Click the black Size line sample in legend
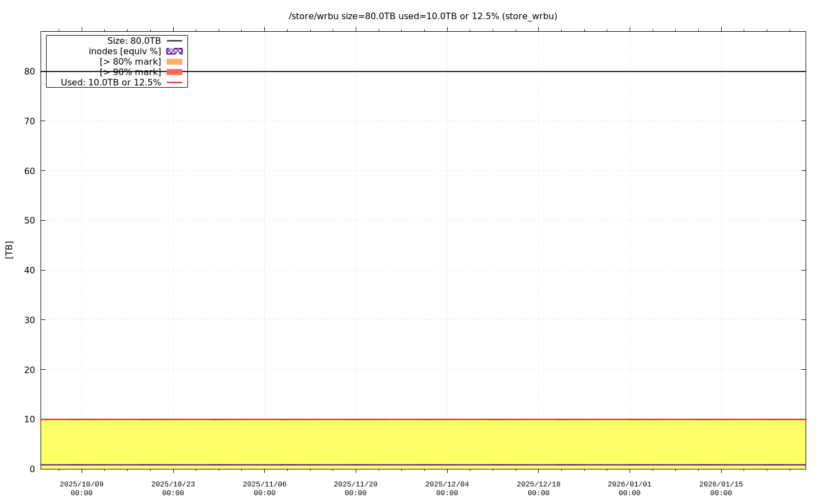 (174, 41)
